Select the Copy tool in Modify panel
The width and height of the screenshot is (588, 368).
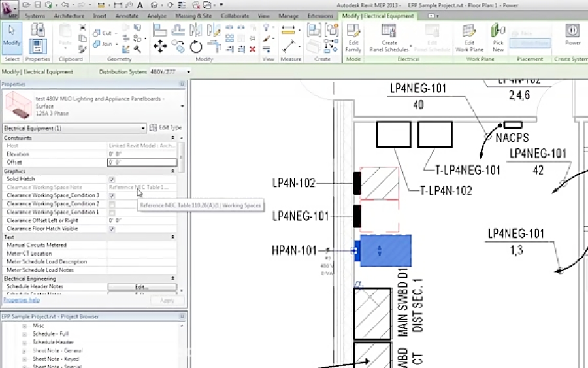pyautogui.click(x=178, y=46)
